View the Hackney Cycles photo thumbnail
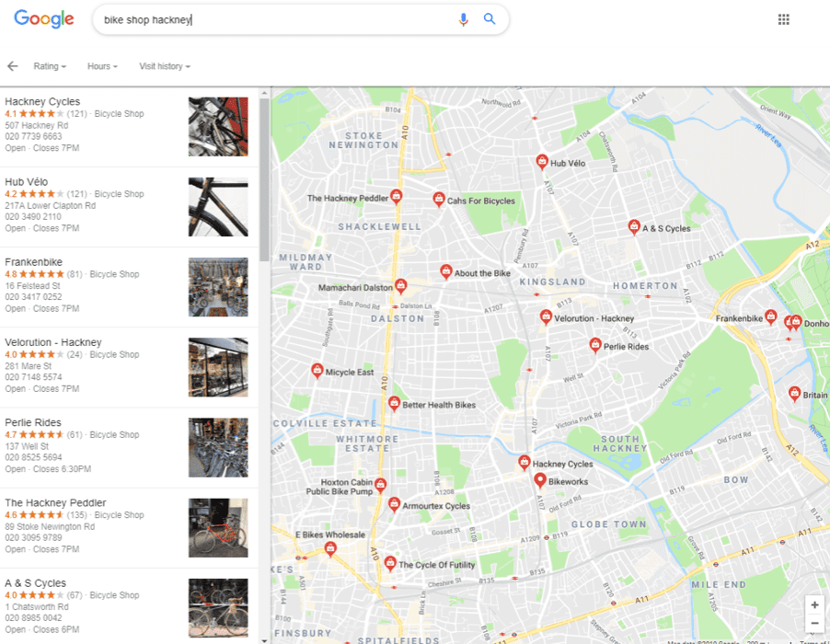This screenshot has height=644, width=830. 218,126
